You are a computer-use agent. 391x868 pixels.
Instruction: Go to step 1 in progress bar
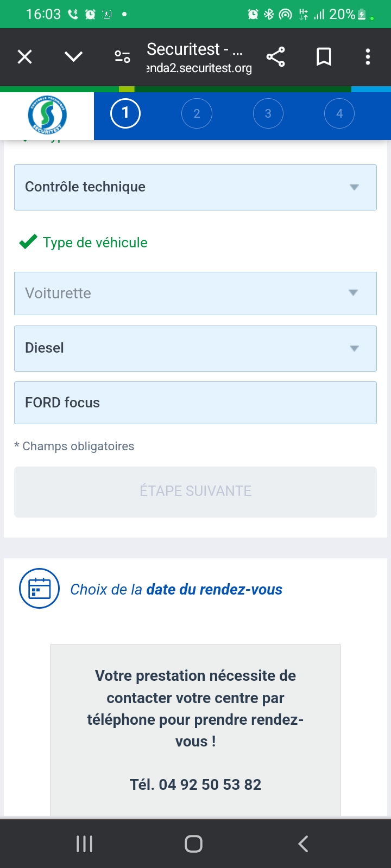pyautogui.click(x=125, y=113)
